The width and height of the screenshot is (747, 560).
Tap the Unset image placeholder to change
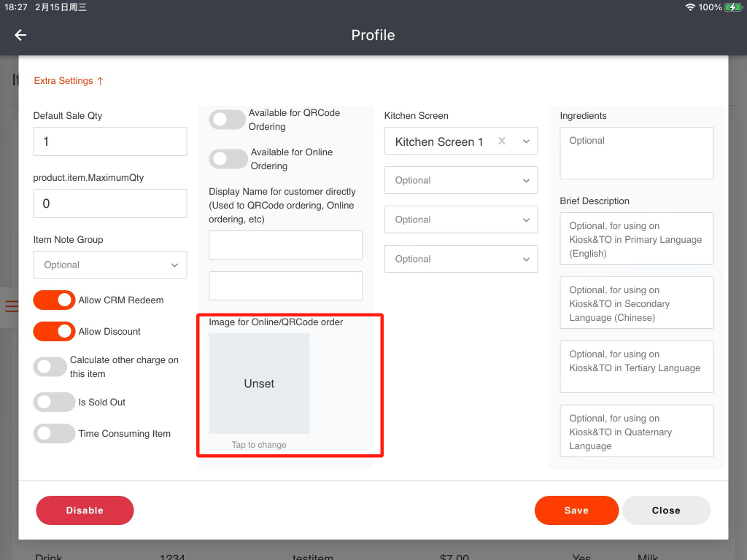tap(259, 384)
